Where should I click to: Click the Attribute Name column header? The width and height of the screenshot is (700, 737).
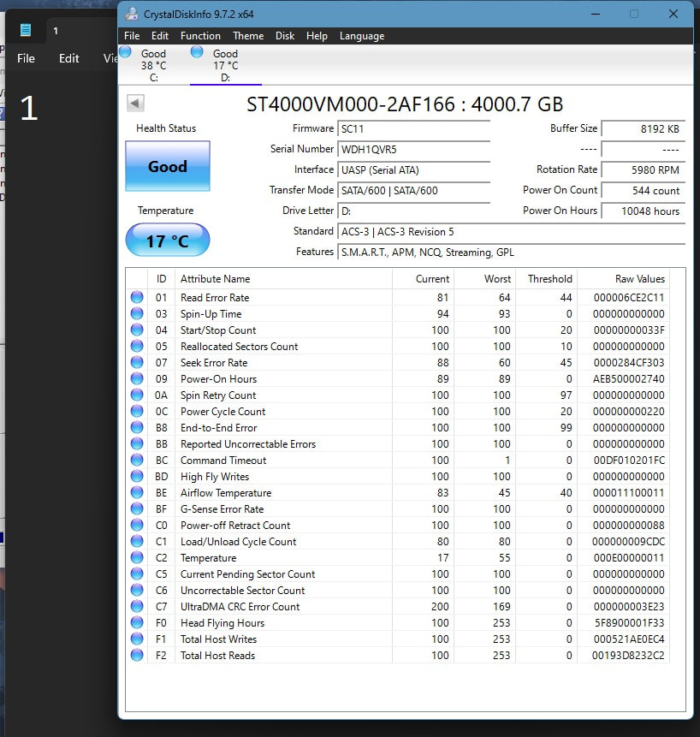point(216,279)
